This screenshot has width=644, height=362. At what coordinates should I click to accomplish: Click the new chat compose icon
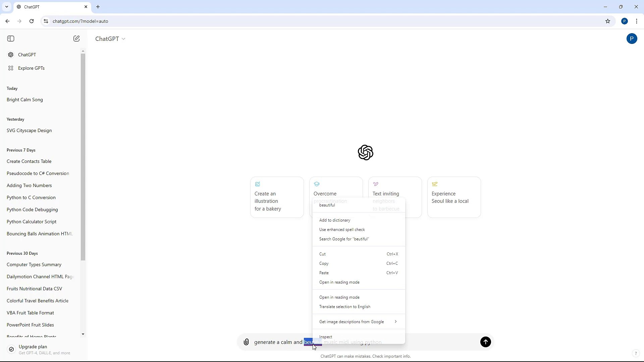click(x=76, y=39)
